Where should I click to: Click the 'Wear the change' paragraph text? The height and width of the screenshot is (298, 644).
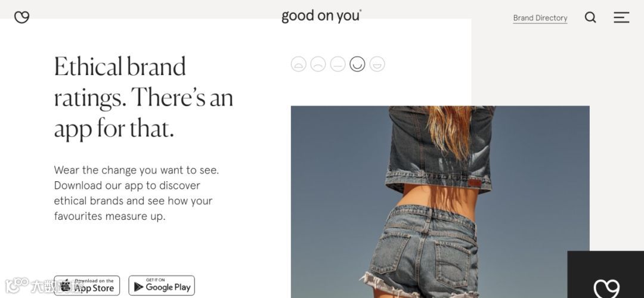[137, 193]
